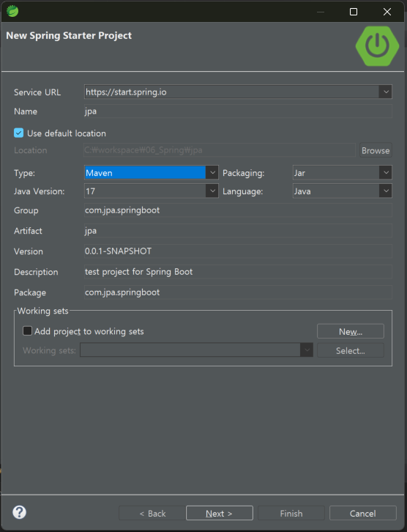Image resolution: width=407 pixels, height=532 pixels.
Task: Close the New Spring Starter Project dialog
Action: click(x=387, y=12)
